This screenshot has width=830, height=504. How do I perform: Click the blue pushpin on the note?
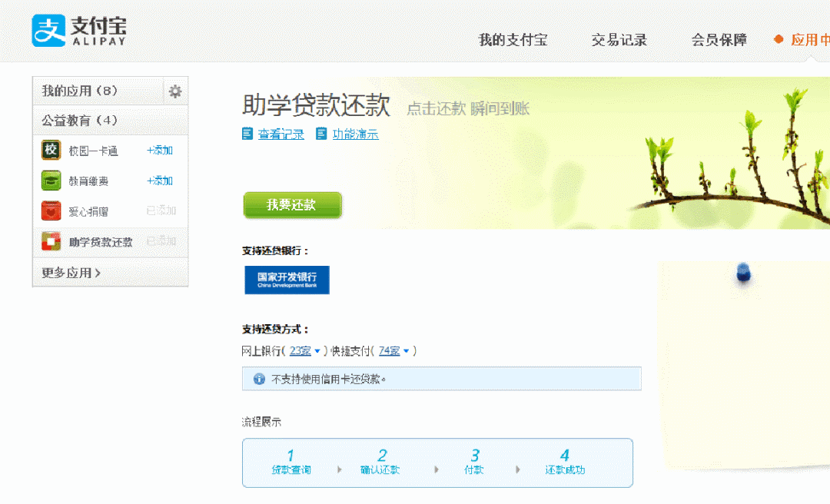click(x=743, y=272)
